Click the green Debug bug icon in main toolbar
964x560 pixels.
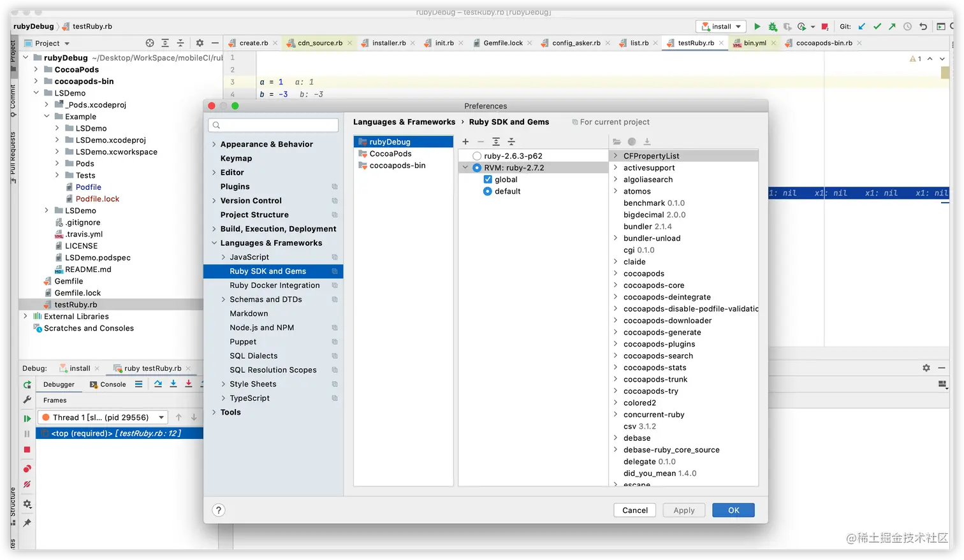point(772,27)
